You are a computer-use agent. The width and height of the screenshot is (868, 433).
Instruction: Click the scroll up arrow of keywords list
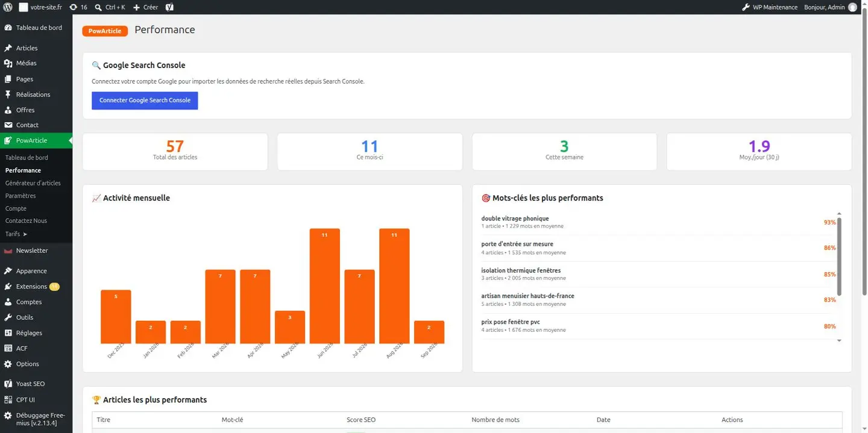tap(839, 214)
